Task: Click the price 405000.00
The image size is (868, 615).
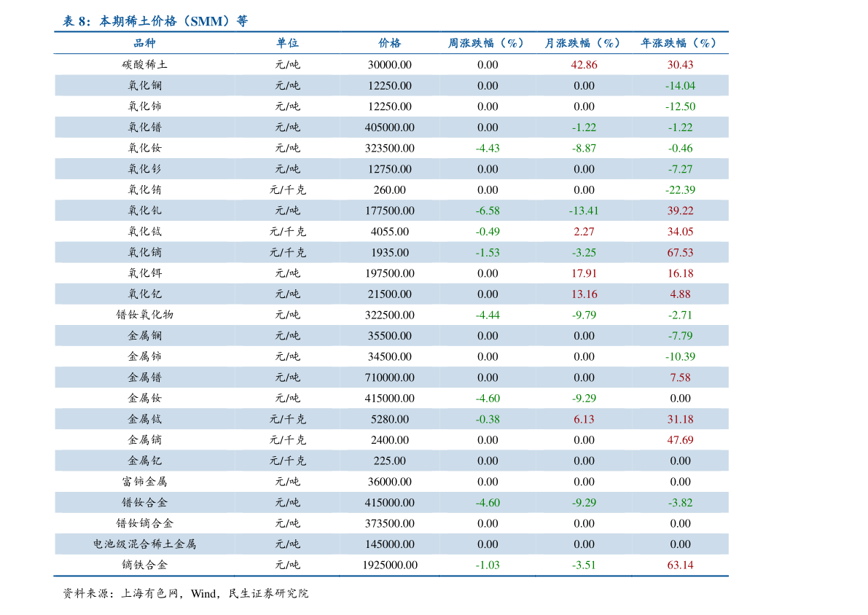Action: click(390, 128)
